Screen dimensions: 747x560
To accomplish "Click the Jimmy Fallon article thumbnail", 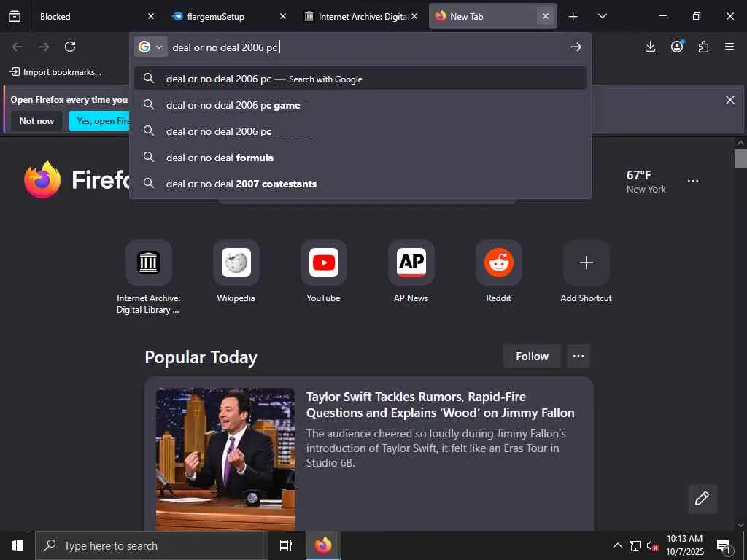I will click(x=225, y=459).
